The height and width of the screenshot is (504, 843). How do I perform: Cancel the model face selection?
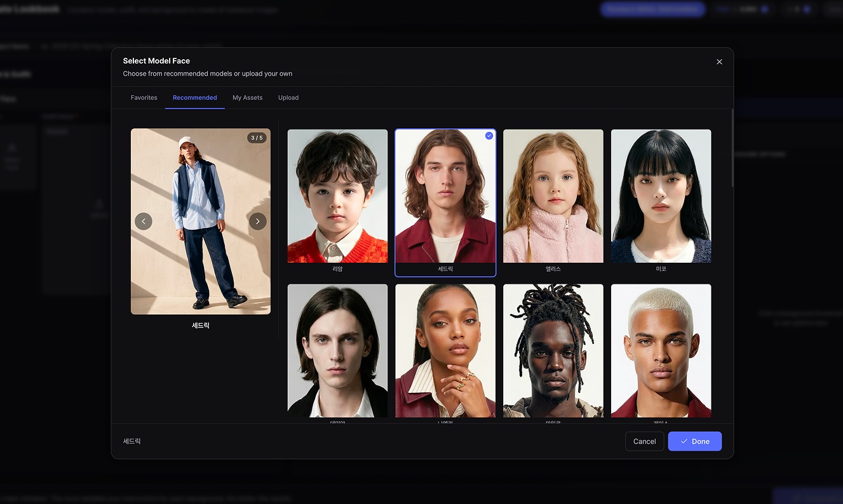[x=644, y=441]
